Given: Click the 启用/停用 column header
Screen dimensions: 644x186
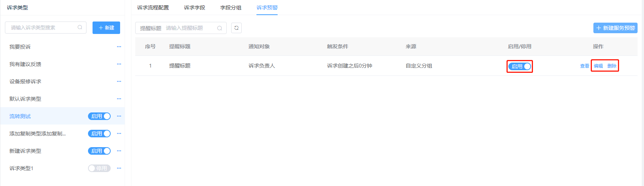Looking at the screenshot, I should tap(520, 46).
